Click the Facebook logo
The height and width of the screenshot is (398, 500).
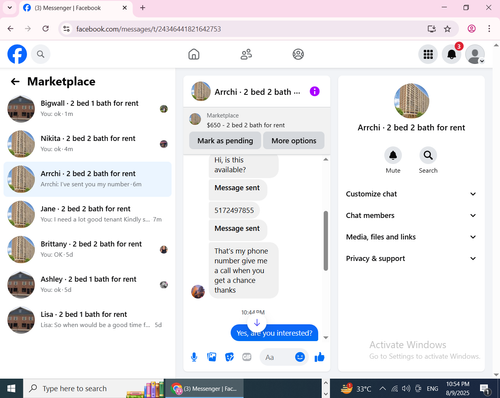(17, 54)
